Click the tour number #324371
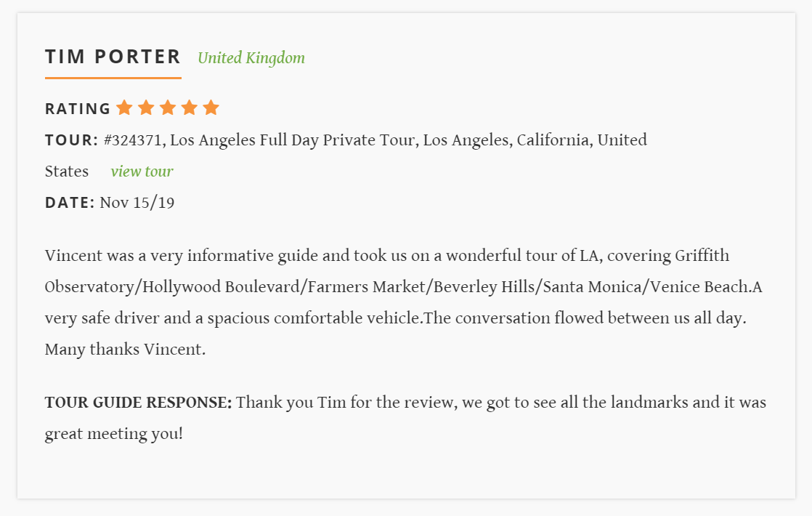 point(134,140)
